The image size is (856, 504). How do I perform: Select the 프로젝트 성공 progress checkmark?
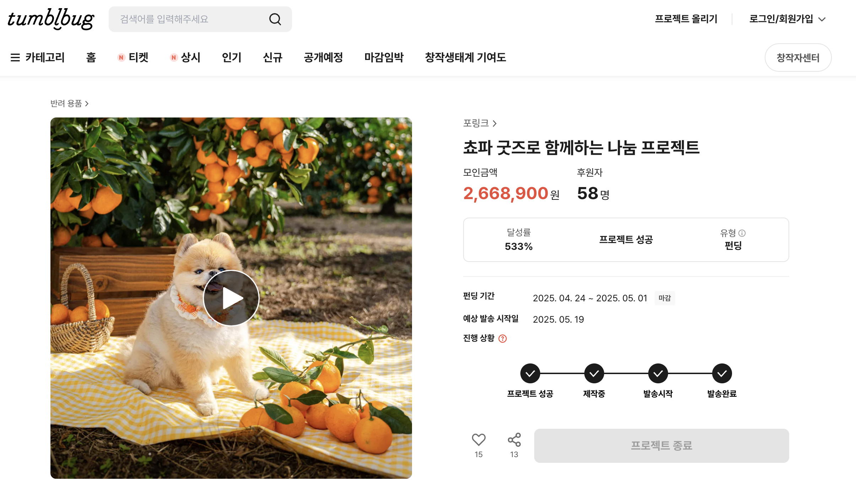(530, 373)
